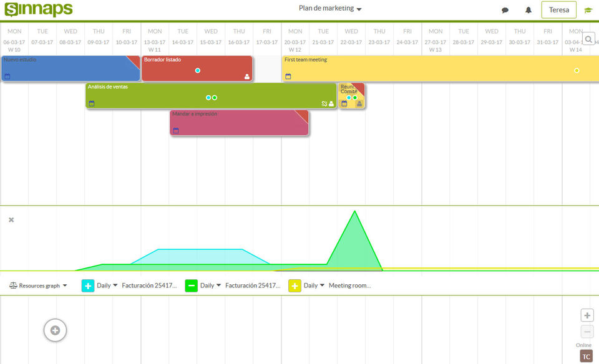
Task: Click zoom in plus button
Action: coord(587,315)
